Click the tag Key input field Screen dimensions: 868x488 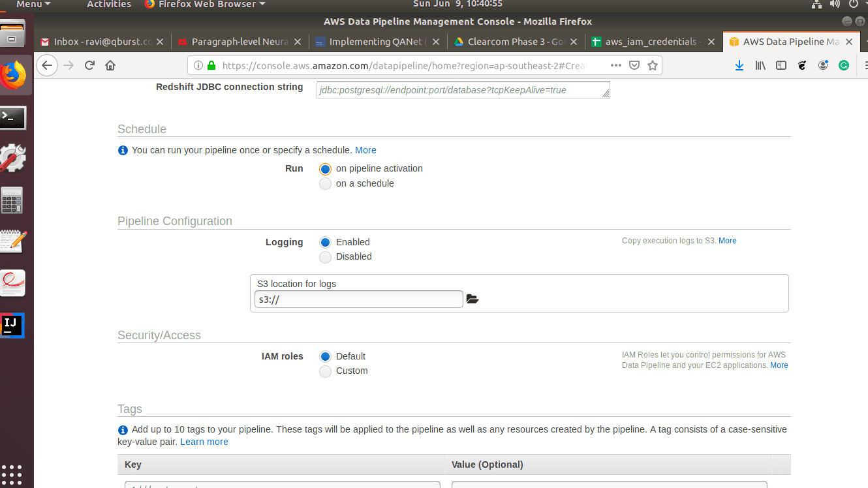(x=283, y=485)
